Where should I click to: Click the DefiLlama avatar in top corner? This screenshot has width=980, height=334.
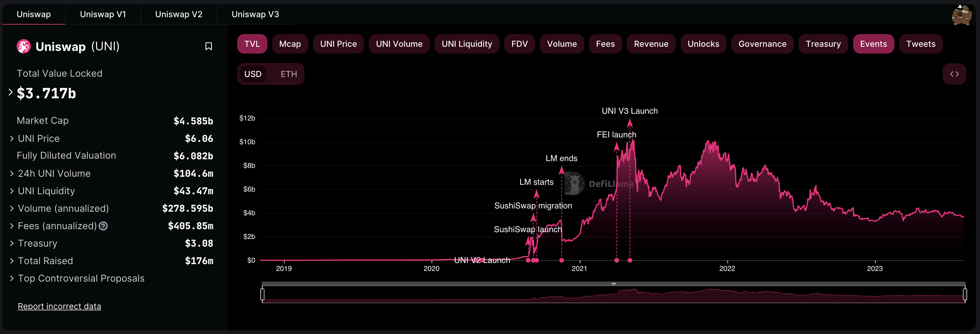pyautogui.click(x=961, y=15)
